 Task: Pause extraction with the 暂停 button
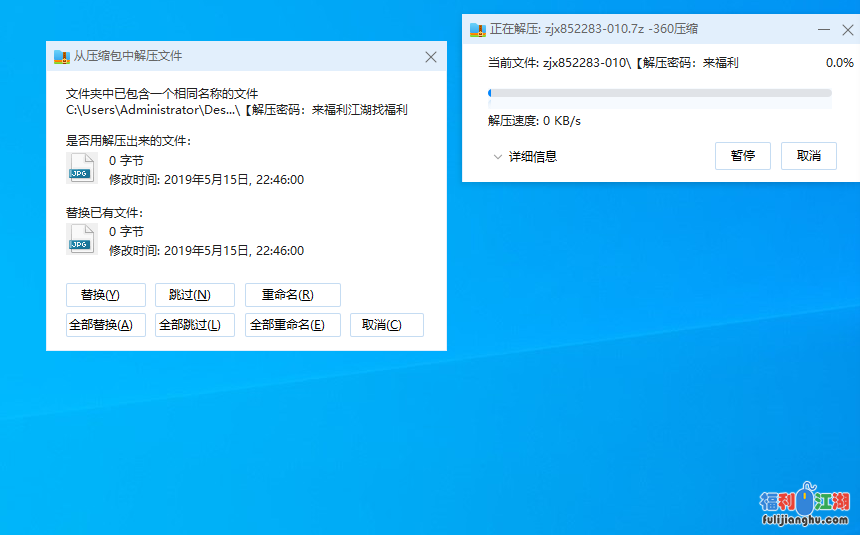742,156
